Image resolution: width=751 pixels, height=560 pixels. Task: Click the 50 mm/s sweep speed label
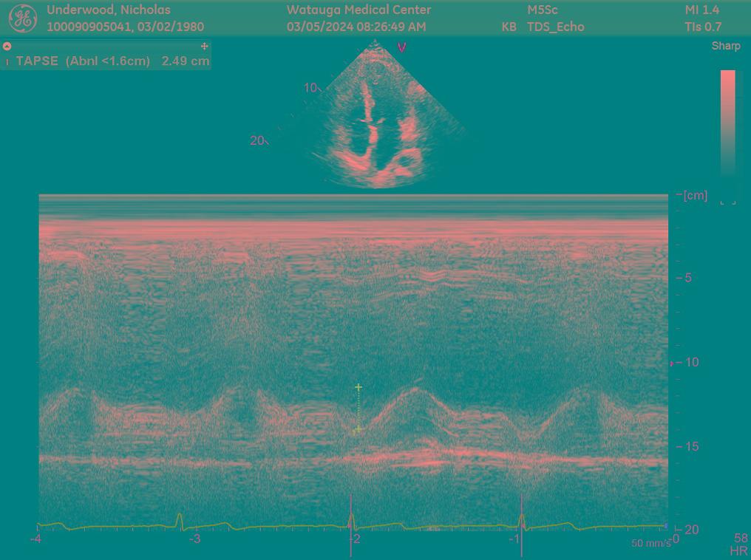coord(650,543)
